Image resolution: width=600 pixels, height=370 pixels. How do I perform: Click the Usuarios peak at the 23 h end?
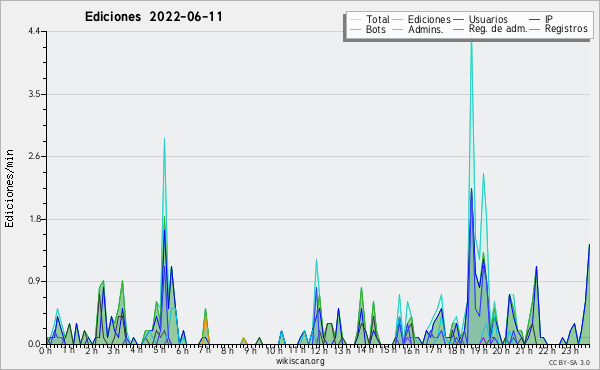point(589,245)
